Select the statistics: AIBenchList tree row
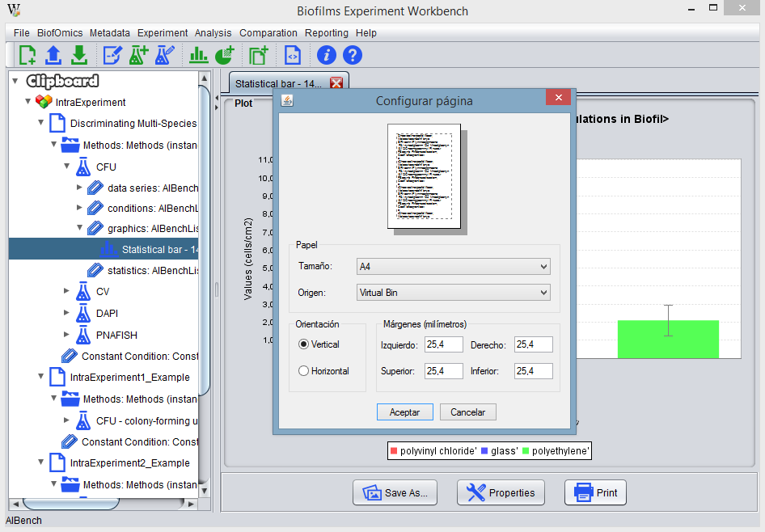The width and height of the screenshot is (765, 532). tap(104, 270)
